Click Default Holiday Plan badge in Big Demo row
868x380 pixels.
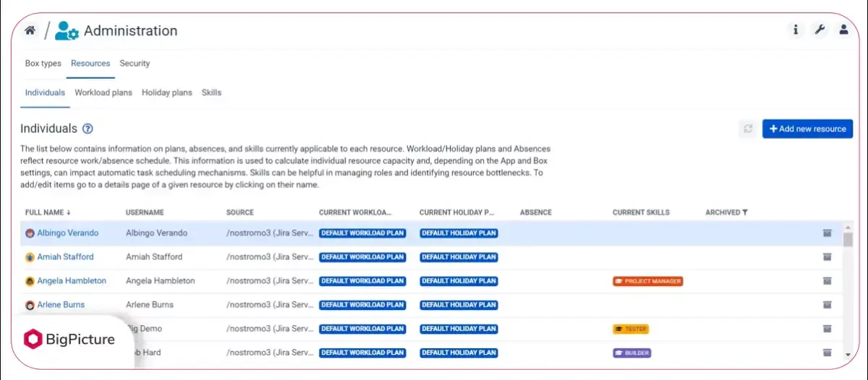click(459, 329)
